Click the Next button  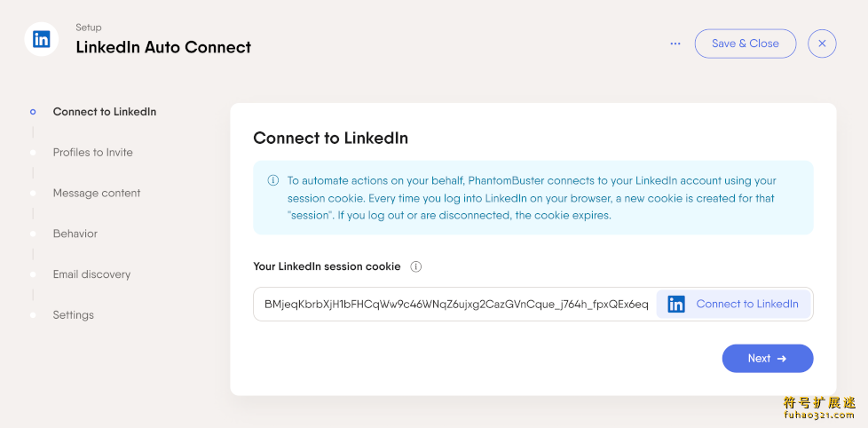768,358
